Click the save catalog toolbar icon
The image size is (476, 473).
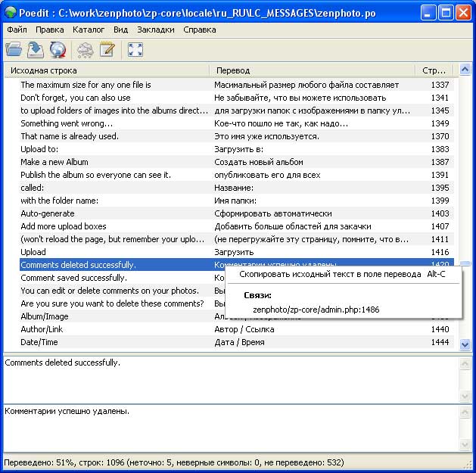36,49
